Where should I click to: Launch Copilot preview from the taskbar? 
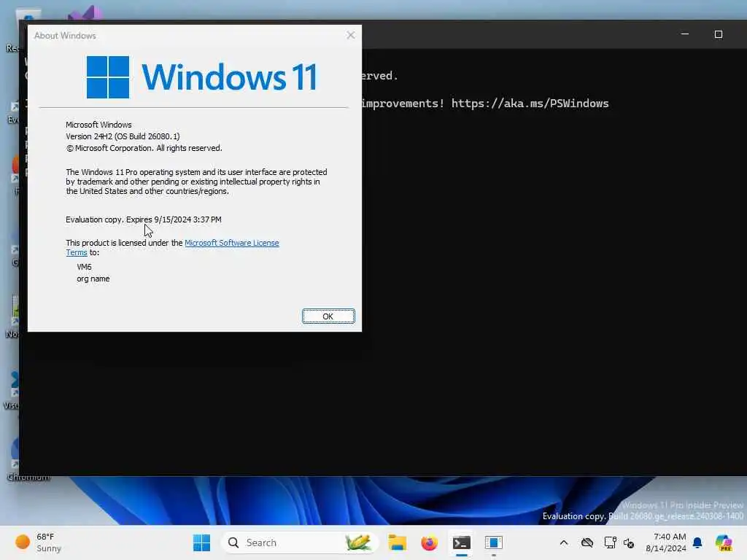(x=724, y=542)
